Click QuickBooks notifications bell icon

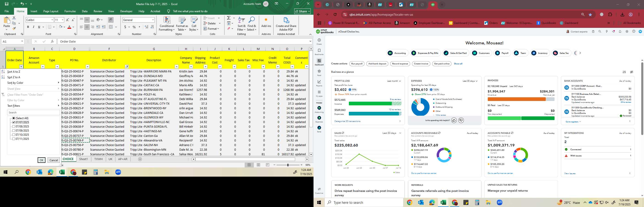620,32
